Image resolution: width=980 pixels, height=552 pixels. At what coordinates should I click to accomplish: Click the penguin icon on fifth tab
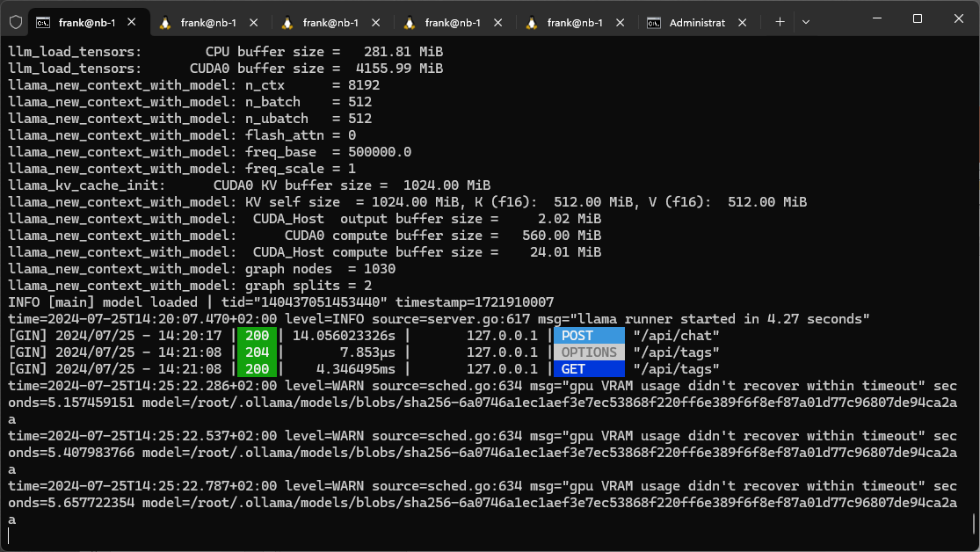coord(532,23)
